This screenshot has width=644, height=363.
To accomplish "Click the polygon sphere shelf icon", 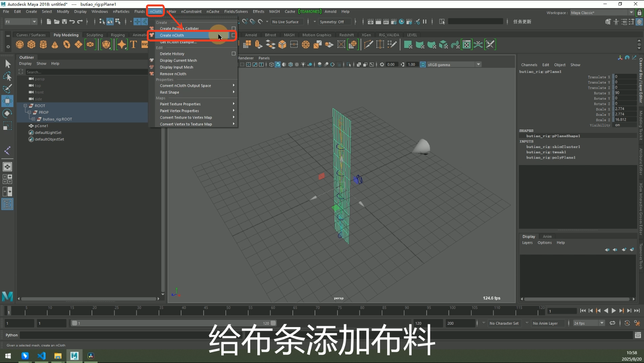I will tap(20, 44).
